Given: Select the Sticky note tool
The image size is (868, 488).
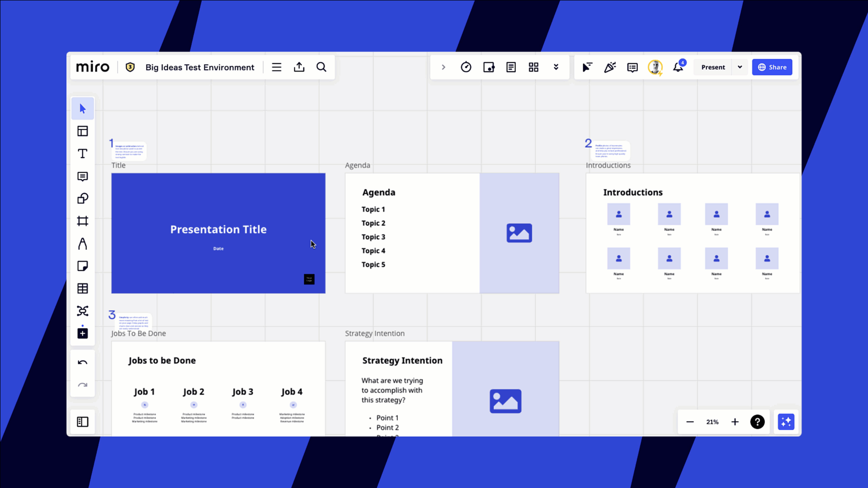Looking at the screenshot, I should 82,266.
